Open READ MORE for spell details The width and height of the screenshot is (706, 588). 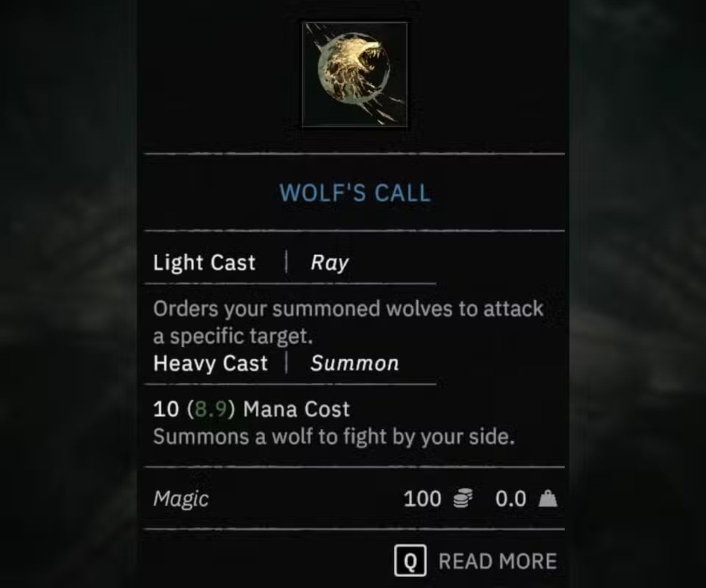(498, 561)
